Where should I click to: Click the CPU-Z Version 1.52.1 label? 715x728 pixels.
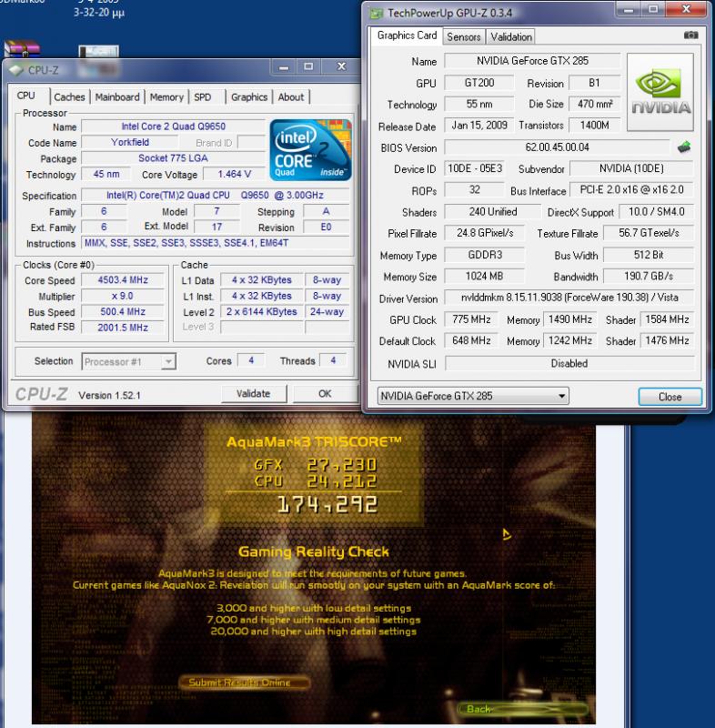pos(109,395)
